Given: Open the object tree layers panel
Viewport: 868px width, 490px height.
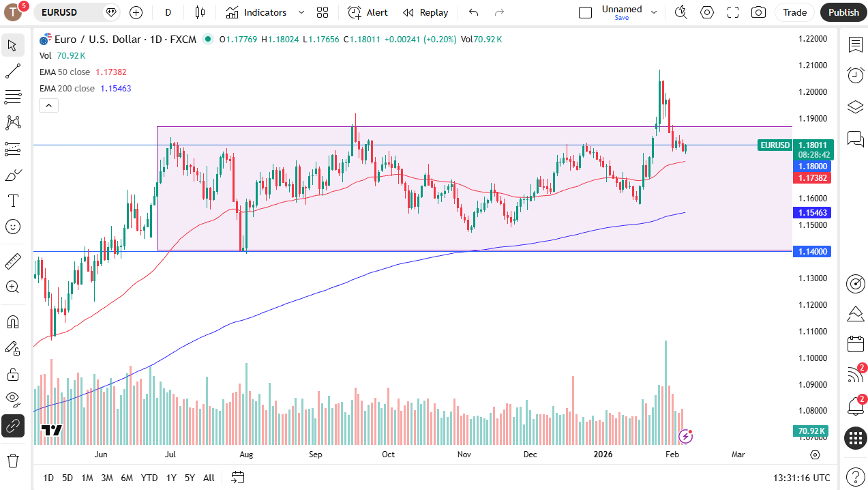Looking at the screenshot, I should [855, 107].
